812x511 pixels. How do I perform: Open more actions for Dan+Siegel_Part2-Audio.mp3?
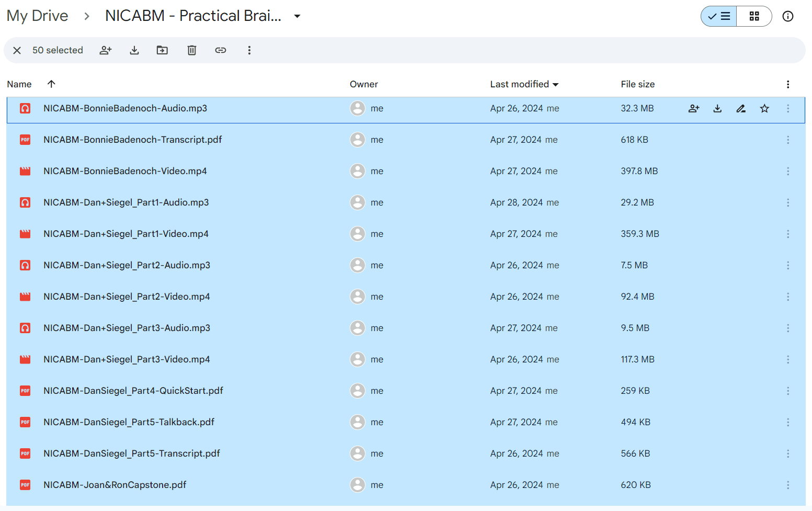click(788, 265)
